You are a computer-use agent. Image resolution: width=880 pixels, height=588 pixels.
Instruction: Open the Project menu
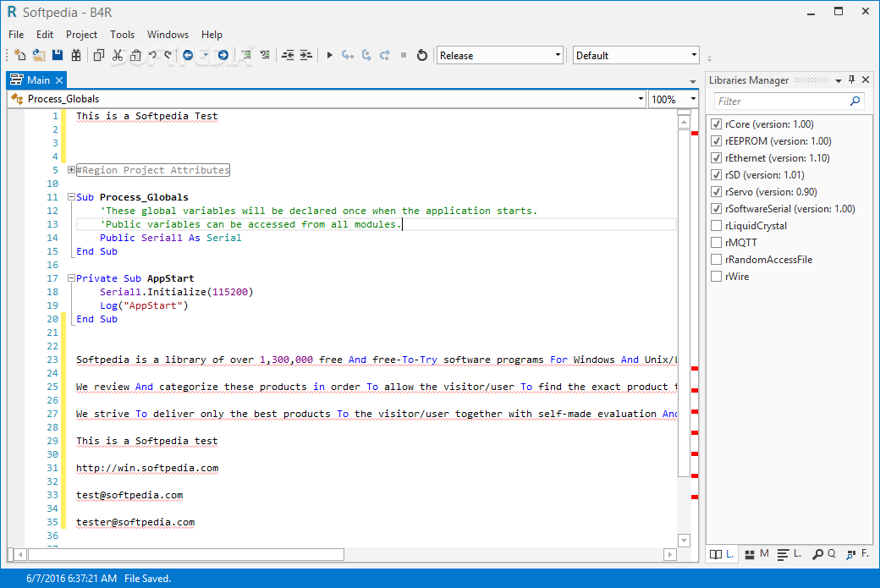[x=81, y=34]
